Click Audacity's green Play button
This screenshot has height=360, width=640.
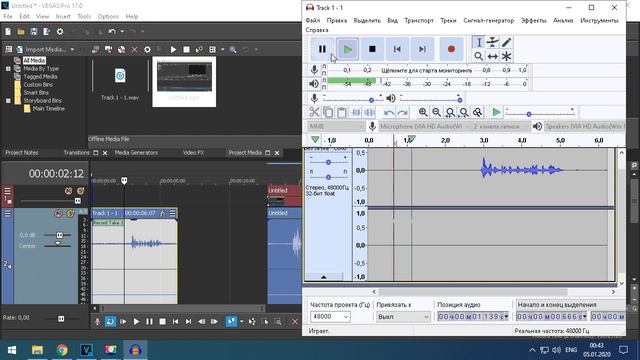(348, 49)
